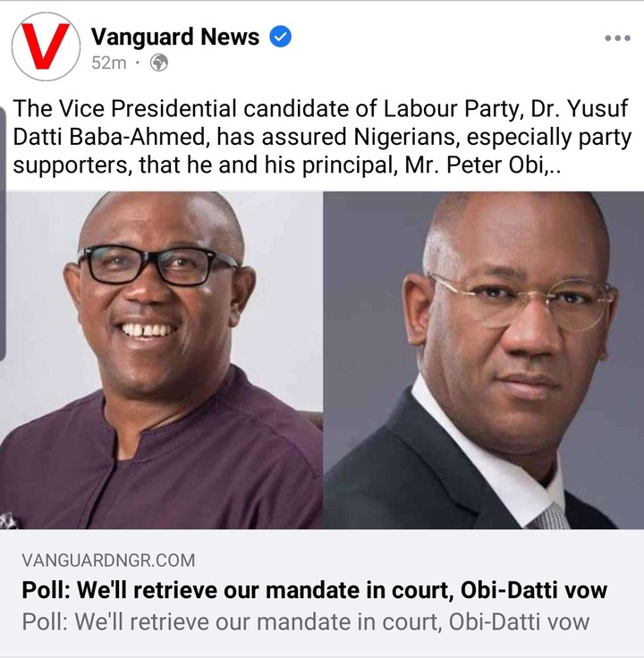Click the 52m post timestamp
644x658 pixels.
tap(109, 63)
